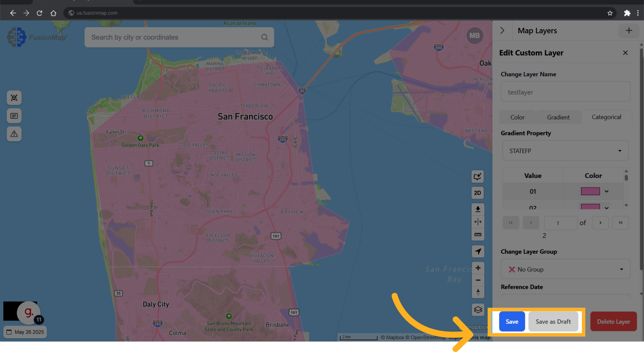Screen dimensions: 644x362
Task: Switch to the Categorical tab
Action: 606,117
